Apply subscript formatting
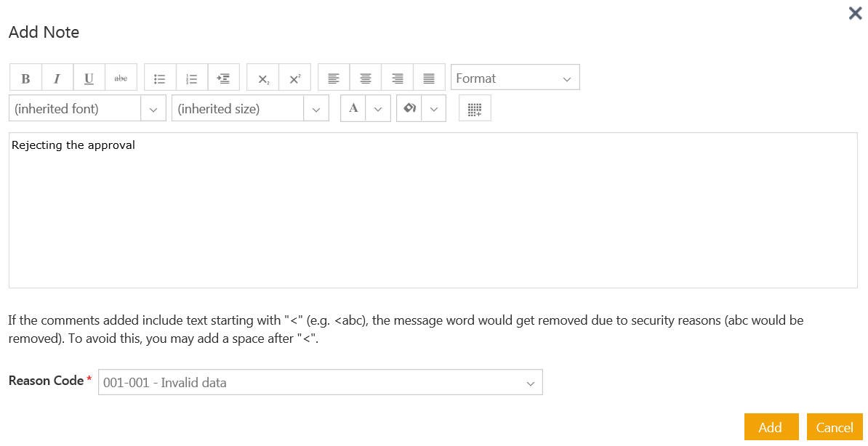 (263, 78)
